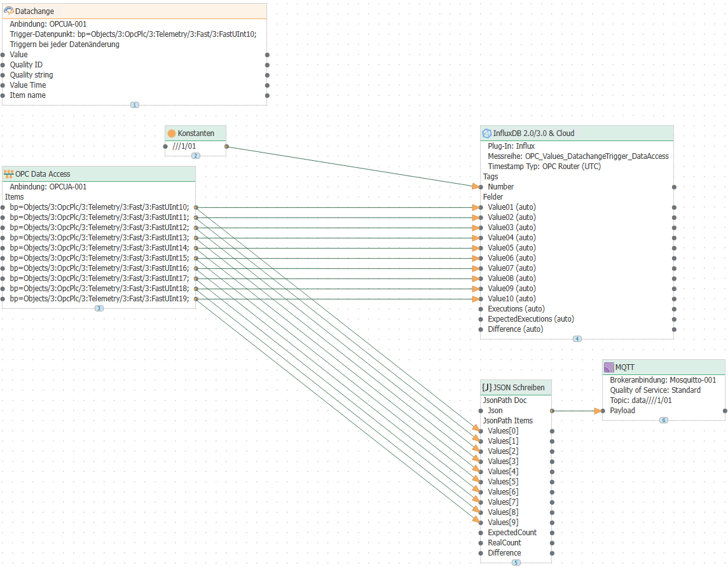This screenshot has width=728, height=567.
Task: Select the FastUInt10 item in OPC Data Access
Action: tap(99, 207)
